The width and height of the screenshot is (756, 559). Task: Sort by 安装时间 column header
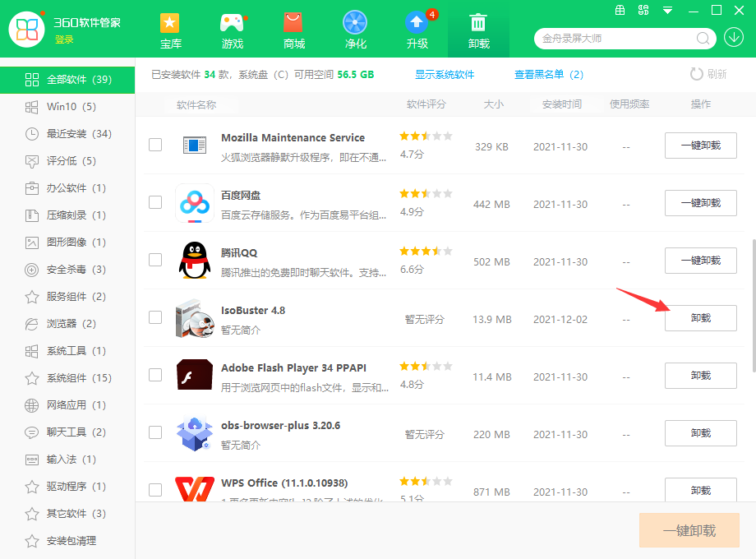(561, 104)
